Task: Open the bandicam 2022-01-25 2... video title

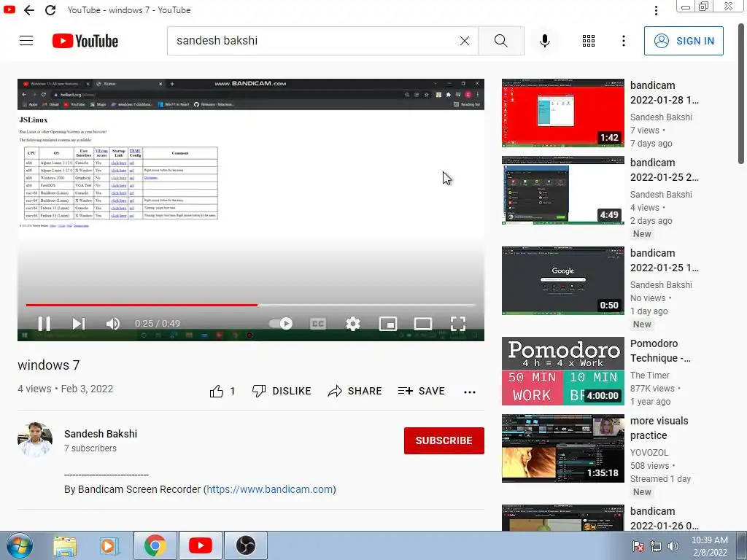Action: pos(664,170)
